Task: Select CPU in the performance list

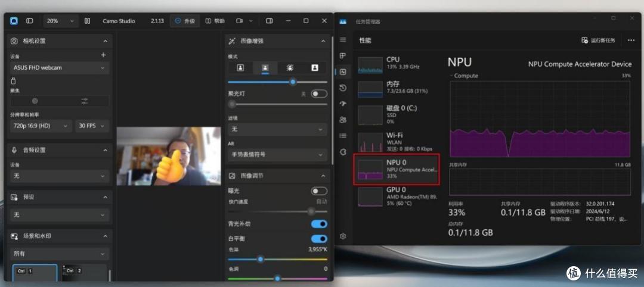Action: coord(397,65)
